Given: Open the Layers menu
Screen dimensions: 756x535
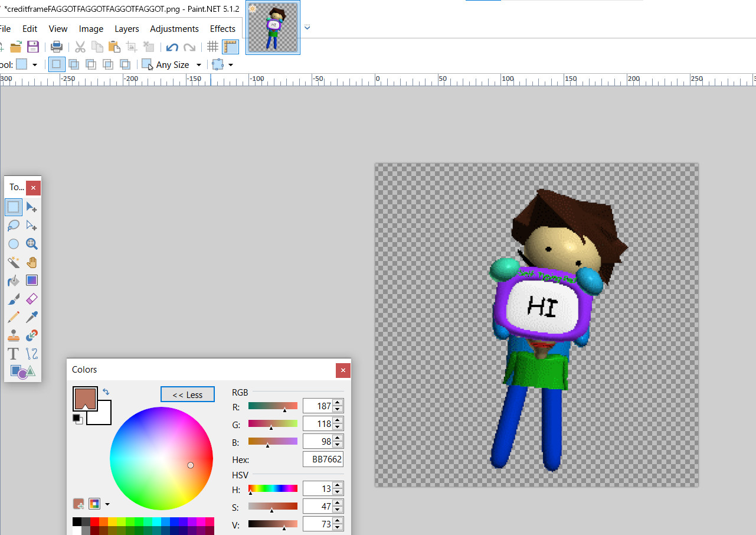Looking at the screenshot, I should point(127,28).
